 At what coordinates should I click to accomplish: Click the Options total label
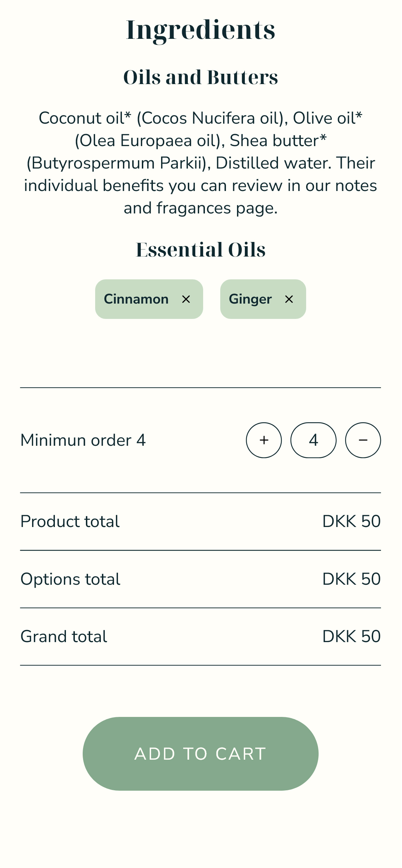tap(71, 579)
